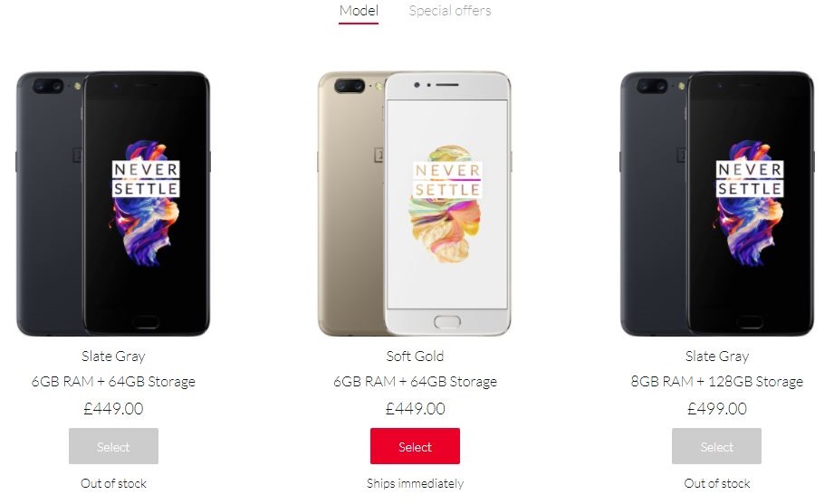Viewport: 834px width, 504px height.
Task: Click the Out of stock text under the 8GB model
Action: (x=717, y=483)
